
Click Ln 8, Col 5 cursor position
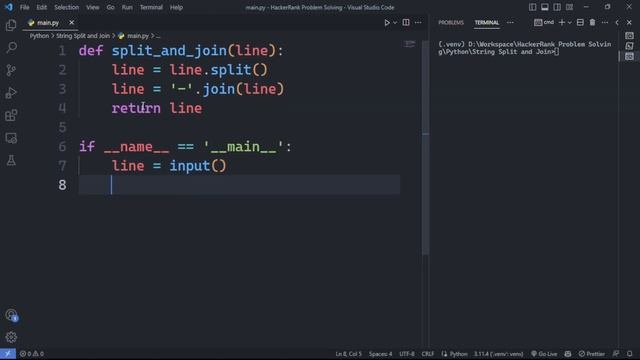click(x=348, y=354)
